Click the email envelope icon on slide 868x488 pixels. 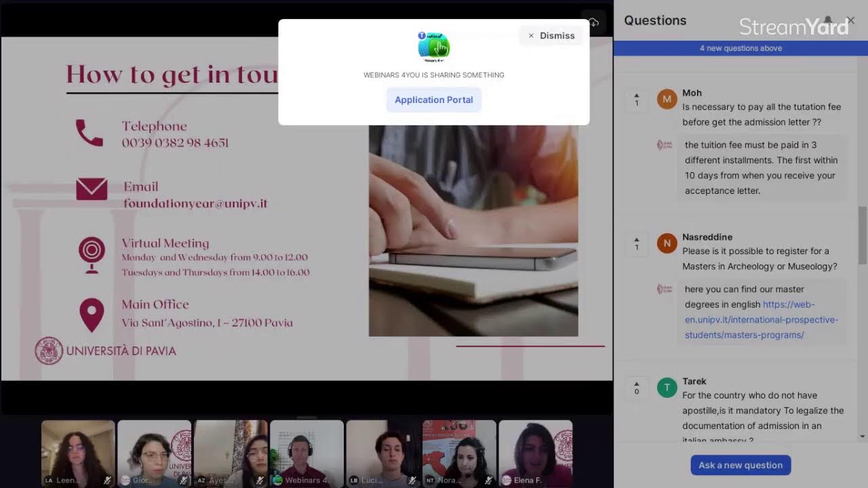pos(92,189)
